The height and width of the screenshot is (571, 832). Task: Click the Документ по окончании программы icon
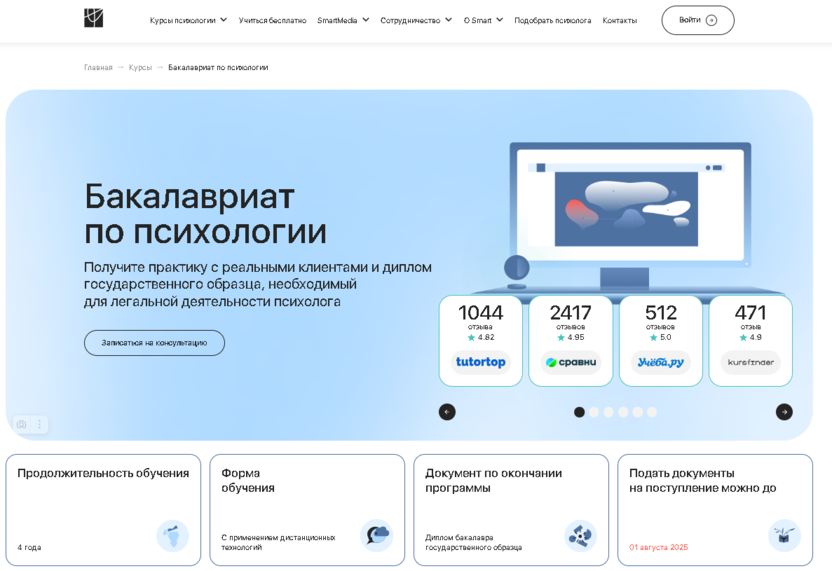[x=580, y=535]
